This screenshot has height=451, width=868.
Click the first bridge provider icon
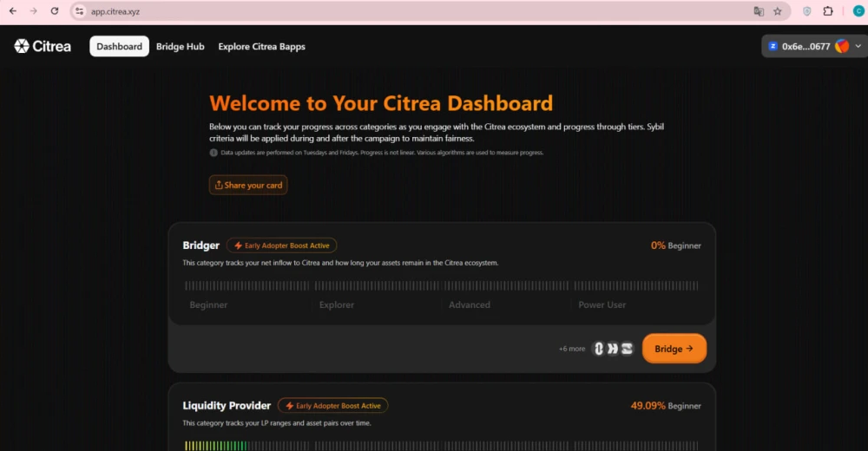point(598,349)
